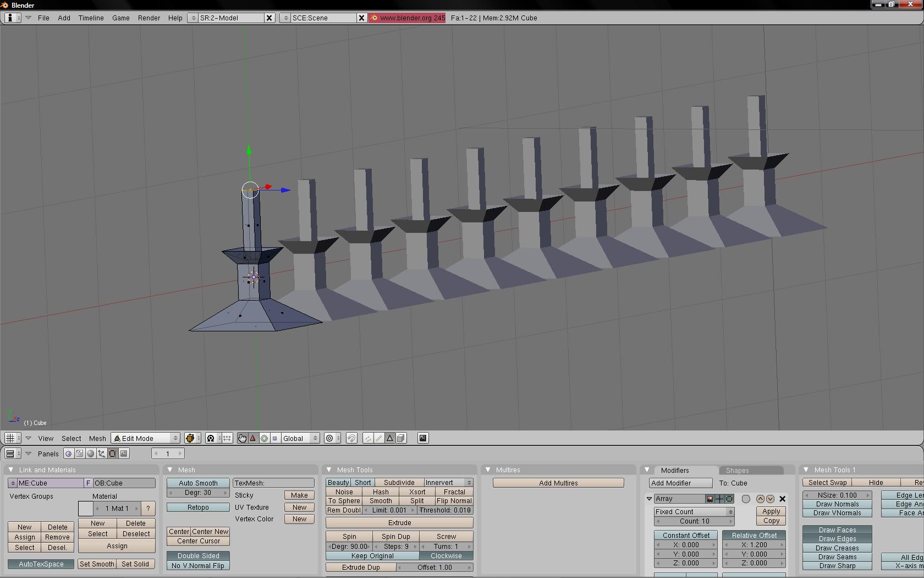Image resolution: width=924 pixels, height=578 pixels.
Task: Activate the rotate manipulator ring icon
Action: point(264,438)
